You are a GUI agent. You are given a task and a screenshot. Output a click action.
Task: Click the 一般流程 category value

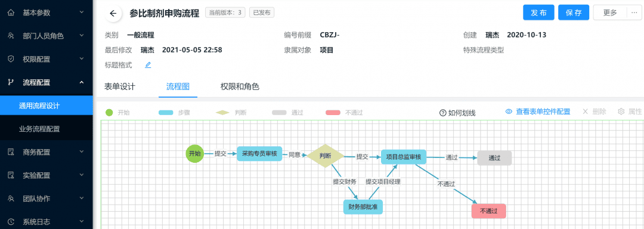[x=141, y=35]
